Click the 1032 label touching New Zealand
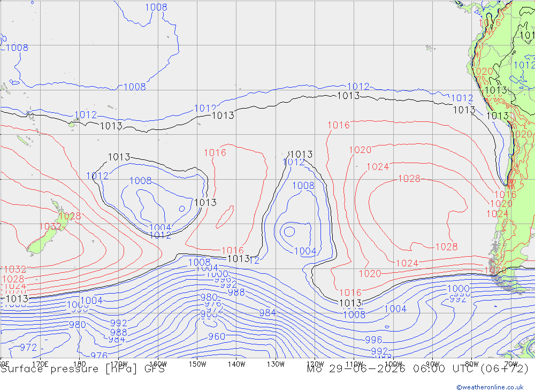The image size is (535, 392). [50, 227]
